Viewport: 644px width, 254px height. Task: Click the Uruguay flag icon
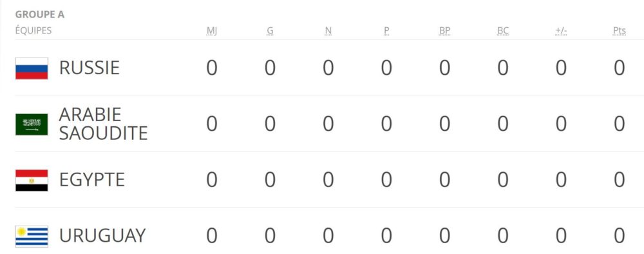(x=32, y=236)
